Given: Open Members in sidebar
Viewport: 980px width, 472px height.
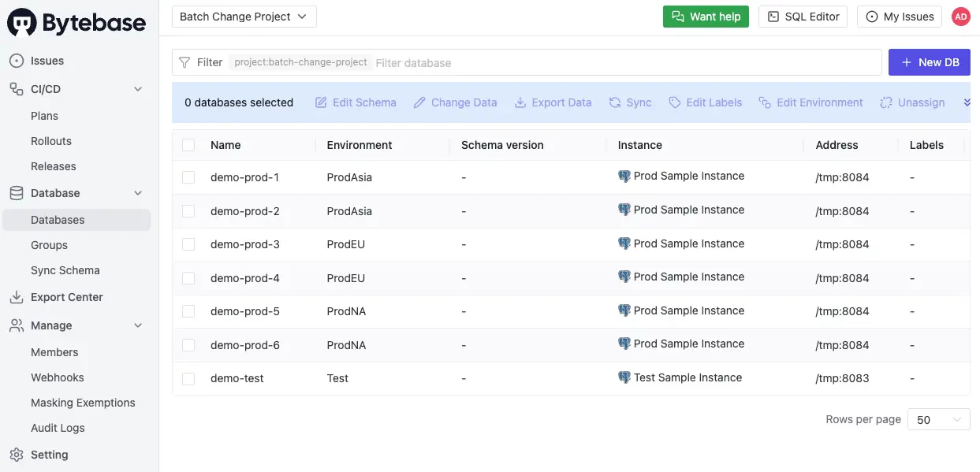Looking at the screenshot, I should click(54, 352).
